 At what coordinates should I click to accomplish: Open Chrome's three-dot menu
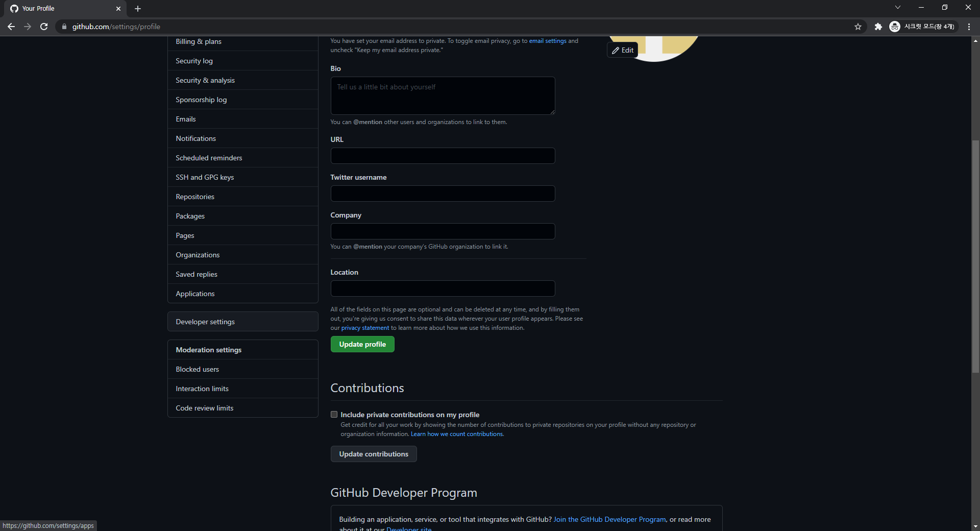(x=969, y=27)
